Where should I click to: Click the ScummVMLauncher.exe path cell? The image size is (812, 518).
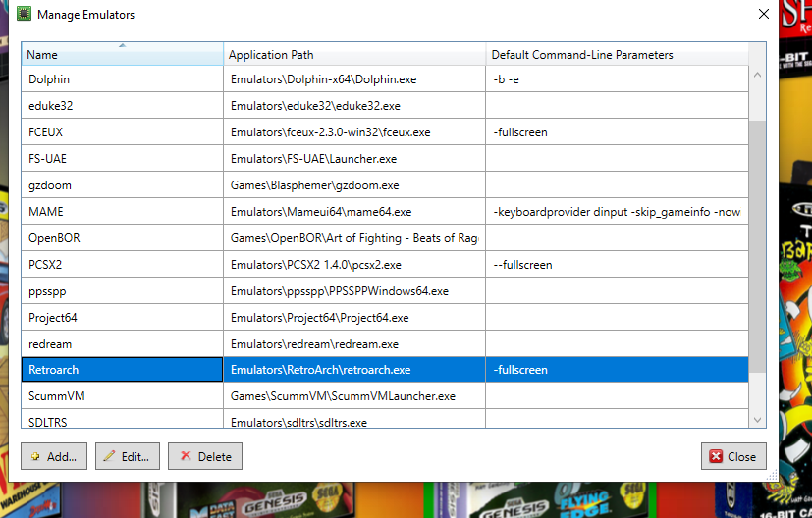click(x=354, y=396)
